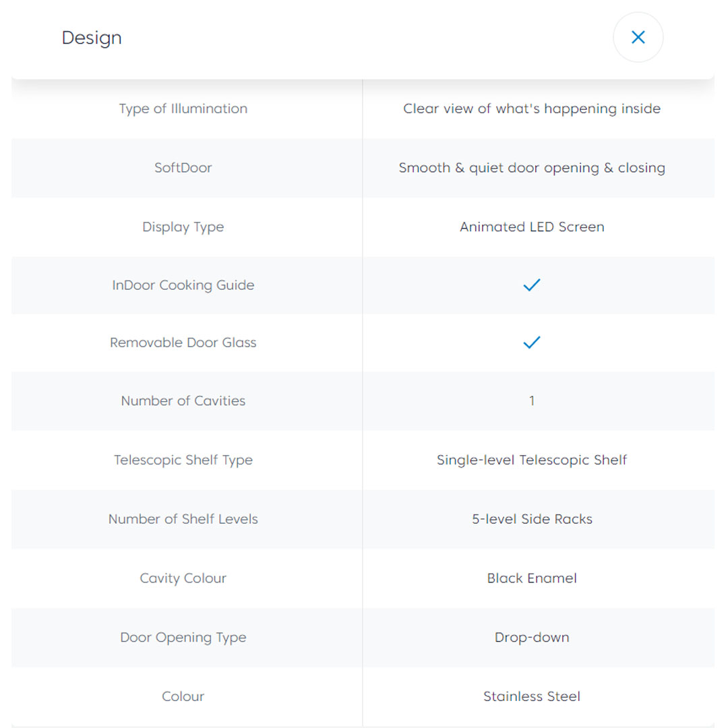Viewport: 728px width, 728px height.
Task: Select the Door Opening Type label
Action: coord(183,638)
